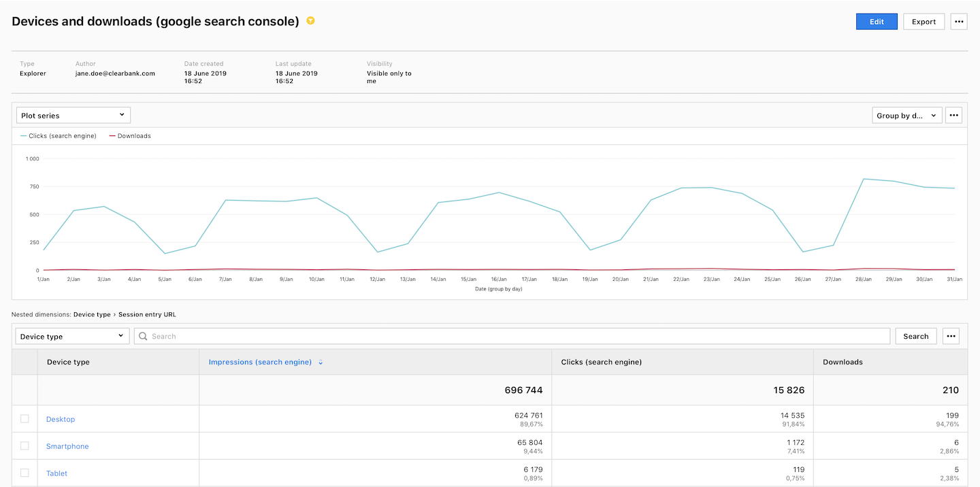
Task: Open the Group by day dropdown
Action: click(x=907, y=116)
